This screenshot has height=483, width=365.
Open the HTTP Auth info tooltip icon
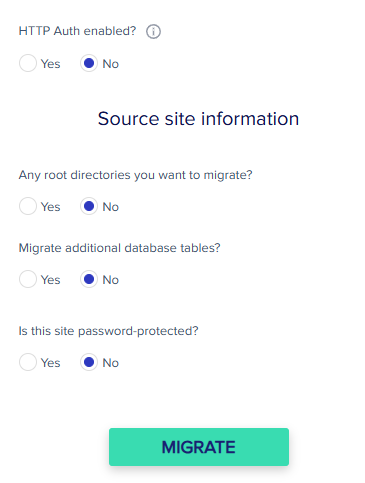point(153,32)
